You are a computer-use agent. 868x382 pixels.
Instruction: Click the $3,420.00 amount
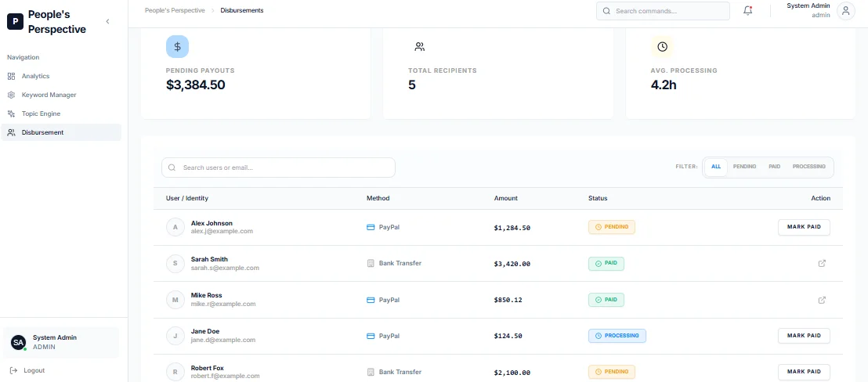pos(512,264)
